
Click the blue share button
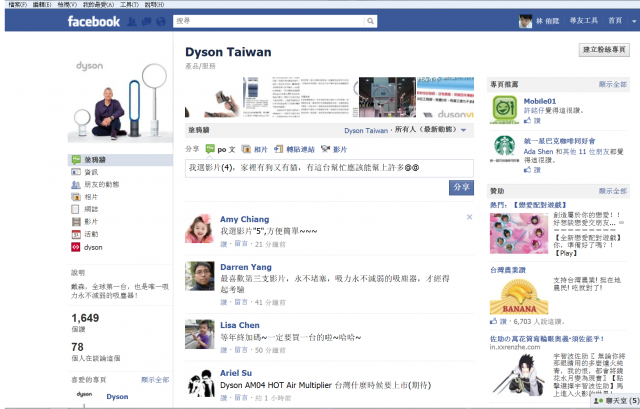461,187
